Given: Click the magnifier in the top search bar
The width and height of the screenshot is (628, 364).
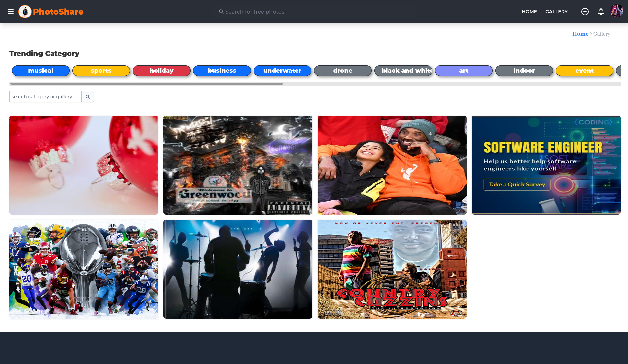Looking at the screenshot, I should (x=221, y=12).
